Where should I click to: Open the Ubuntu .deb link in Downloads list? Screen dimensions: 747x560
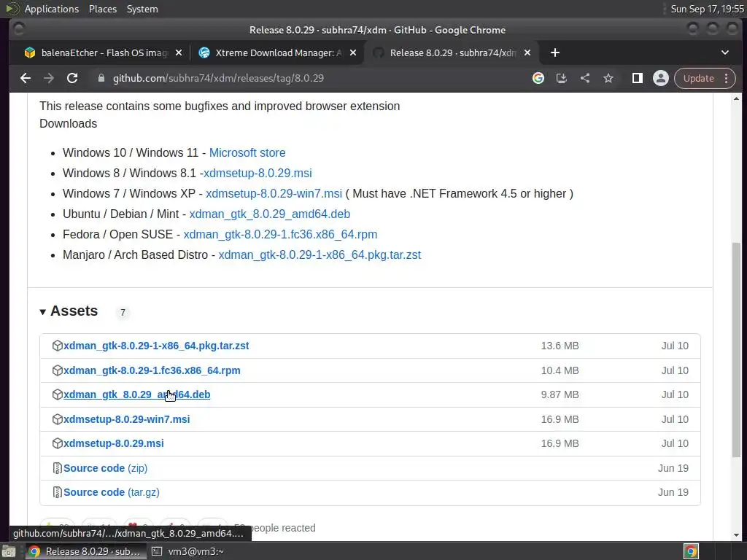coord(270,214)
